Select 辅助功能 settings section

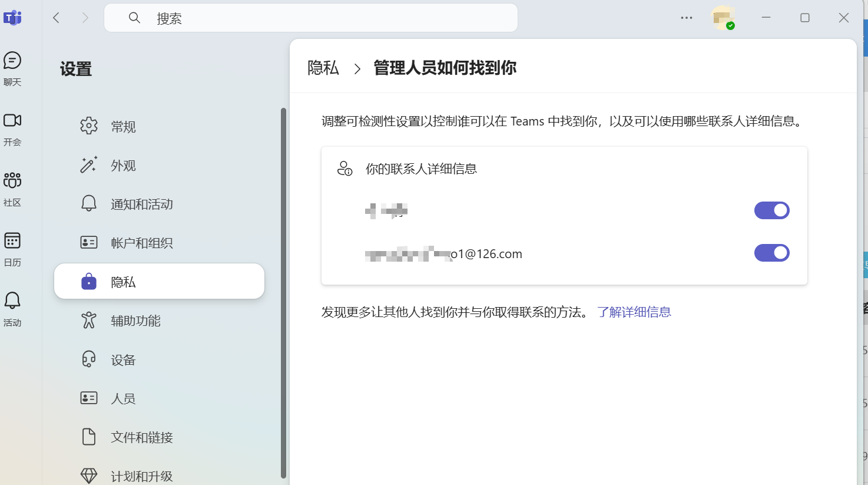[x=159, y=321]
